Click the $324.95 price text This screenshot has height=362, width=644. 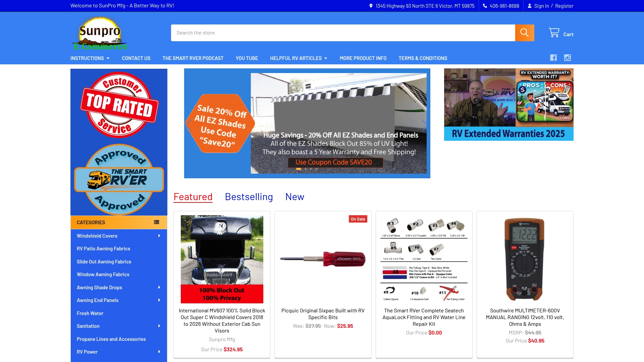(233, 349)
